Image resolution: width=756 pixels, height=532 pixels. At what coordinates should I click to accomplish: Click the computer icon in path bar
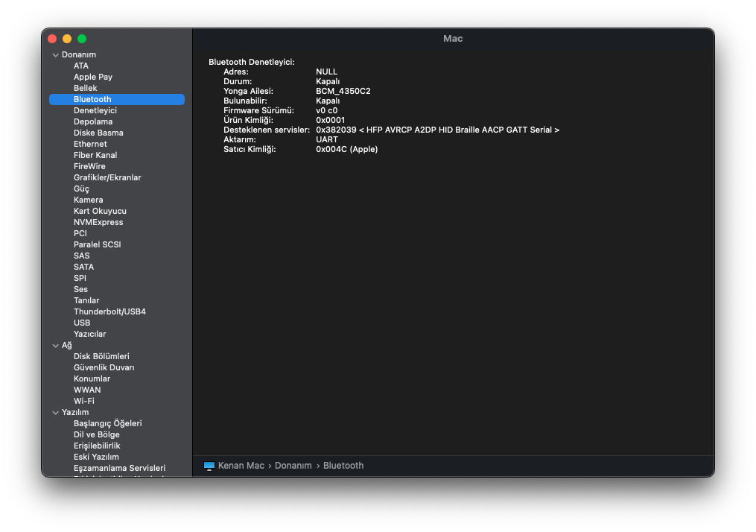pos(209,466)
